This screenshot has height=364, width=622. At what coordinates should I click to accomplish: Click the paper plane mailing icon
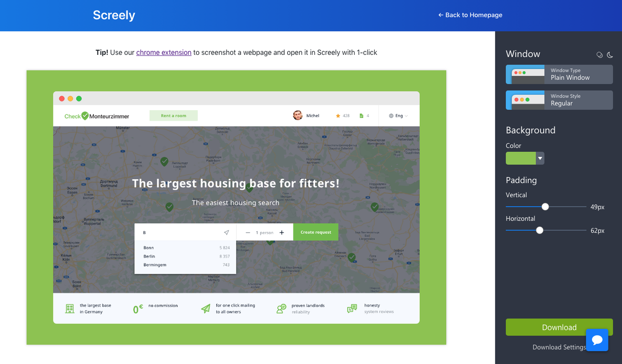[x=206, y=309]
